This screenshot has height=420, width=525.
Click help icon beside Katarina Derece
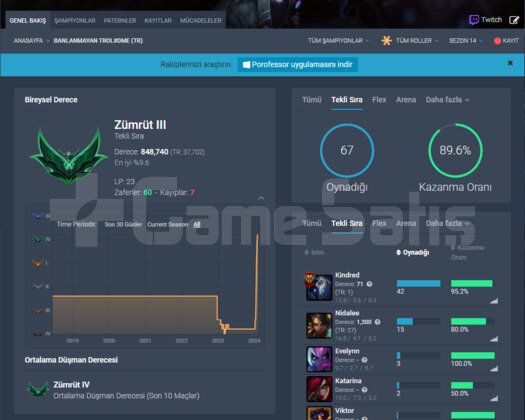pos(364,390)
